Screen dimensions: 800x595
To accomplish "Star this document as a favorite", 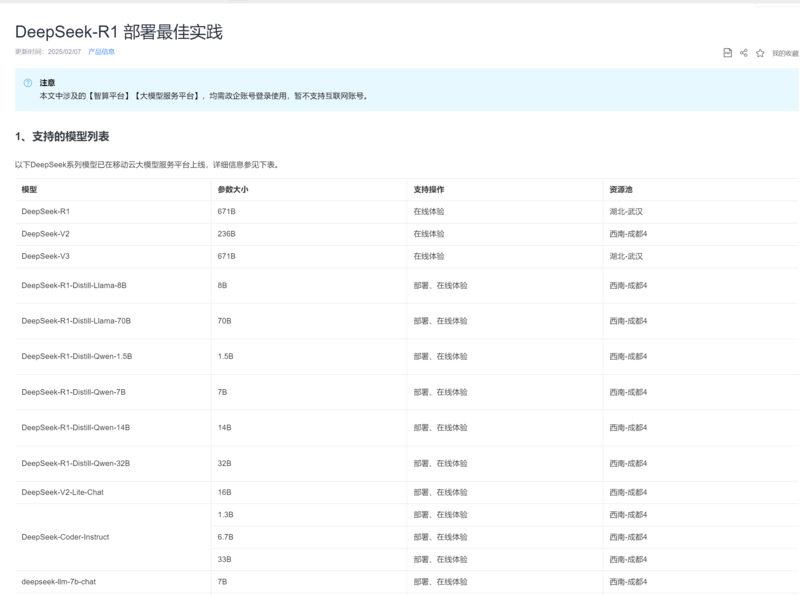I will pyautogui.click(x=760, y=53).
